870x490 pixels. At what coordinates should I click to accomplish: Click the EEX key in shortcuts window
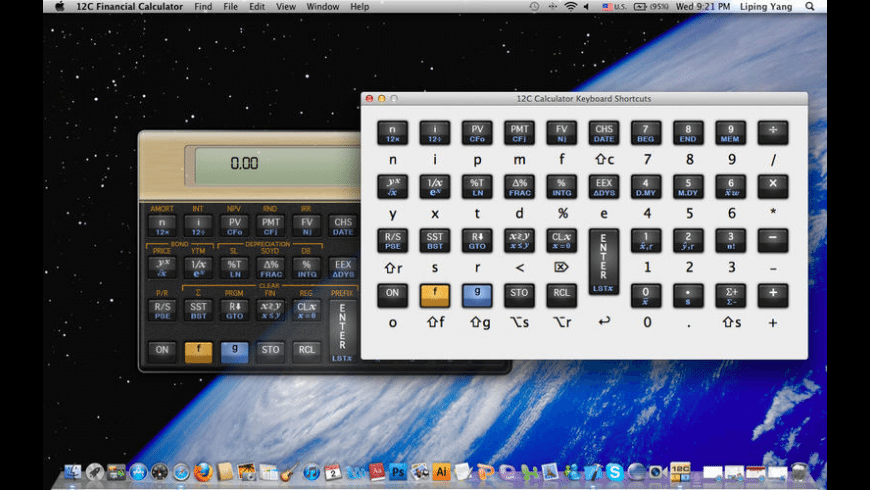click(604, 186)
